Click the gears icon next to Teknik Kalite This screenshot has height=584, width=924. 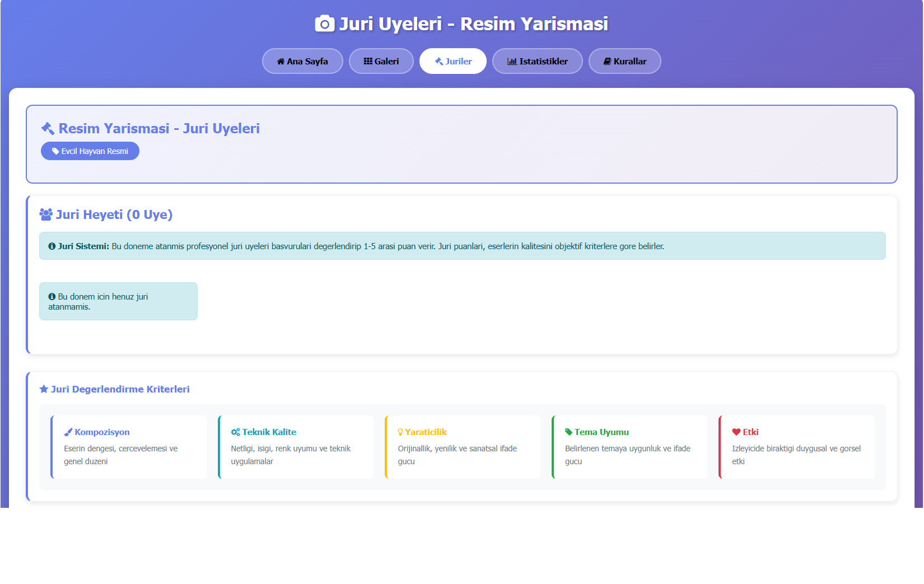tap(235, 432)
